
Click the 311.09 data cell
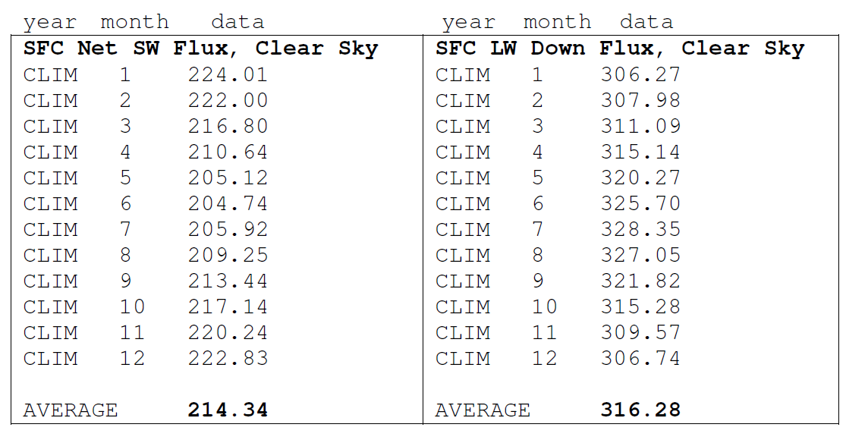tap(640, 126)
